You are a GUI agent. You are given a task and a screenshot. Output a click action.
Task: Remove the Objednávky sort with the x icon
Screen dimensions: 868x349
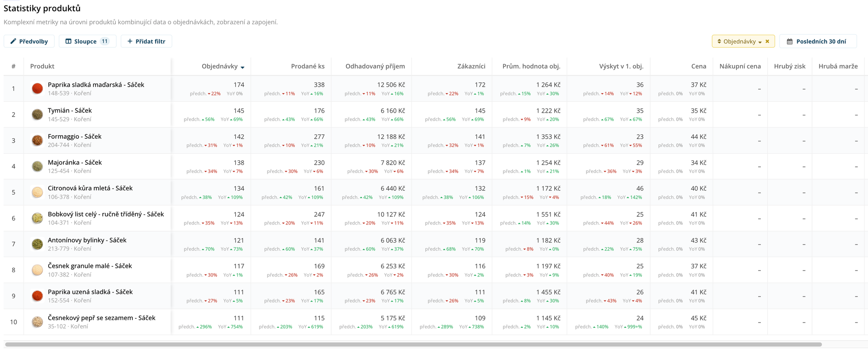pos(767,42)
